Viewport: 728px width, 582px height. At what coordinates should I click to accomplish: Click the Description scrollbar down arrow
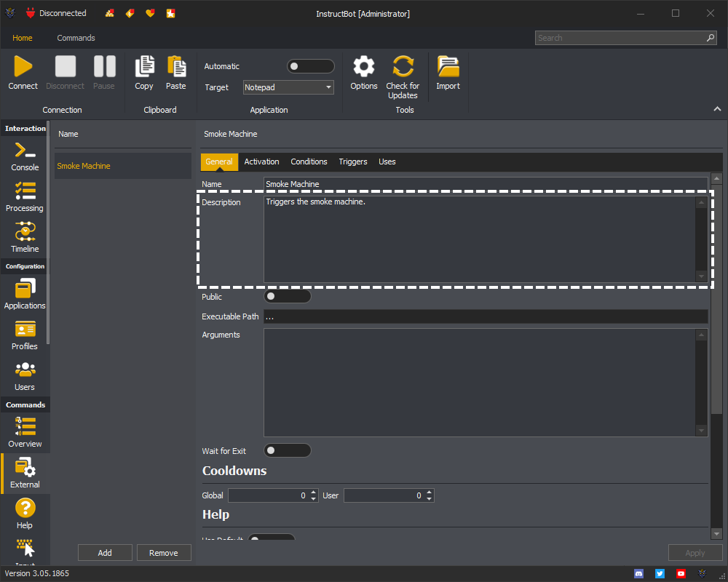point(701,276)
